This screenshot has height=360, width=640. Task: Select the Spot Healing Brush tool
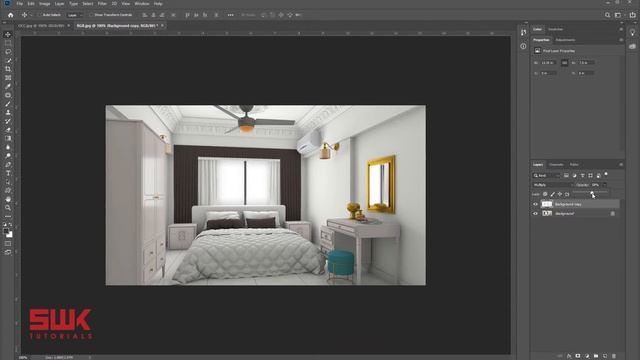[x=8, y=95]
